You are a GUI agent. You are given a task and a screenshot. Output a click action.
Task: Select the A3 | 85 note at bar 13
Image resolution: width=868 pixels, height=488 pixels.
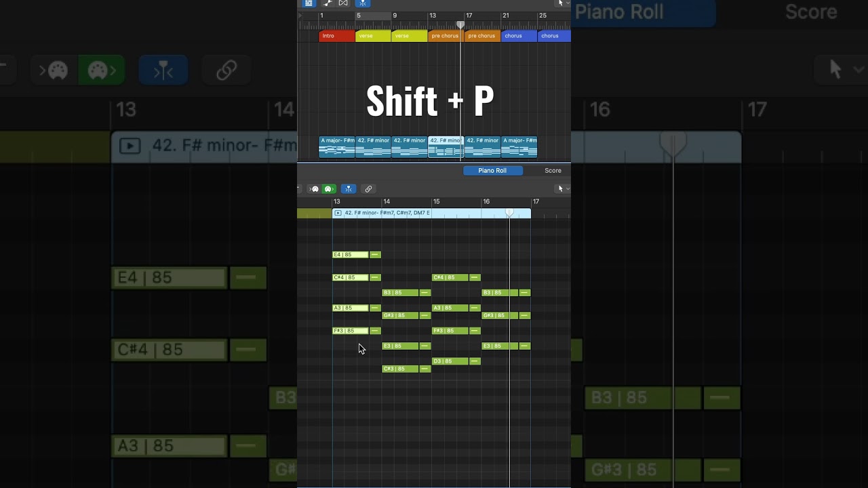[x=350, y=308]
